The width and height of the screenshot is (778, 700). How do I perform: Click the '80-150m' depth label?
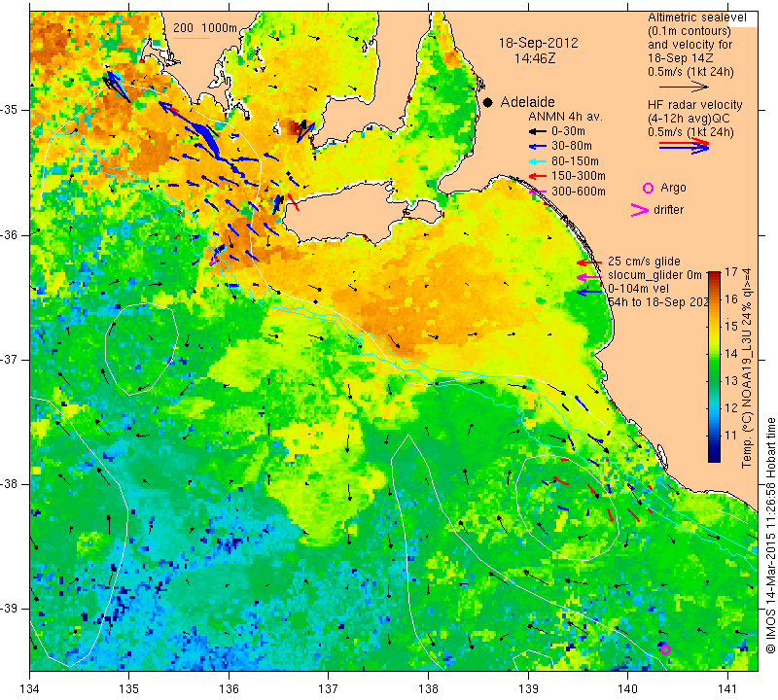(575, 161)
